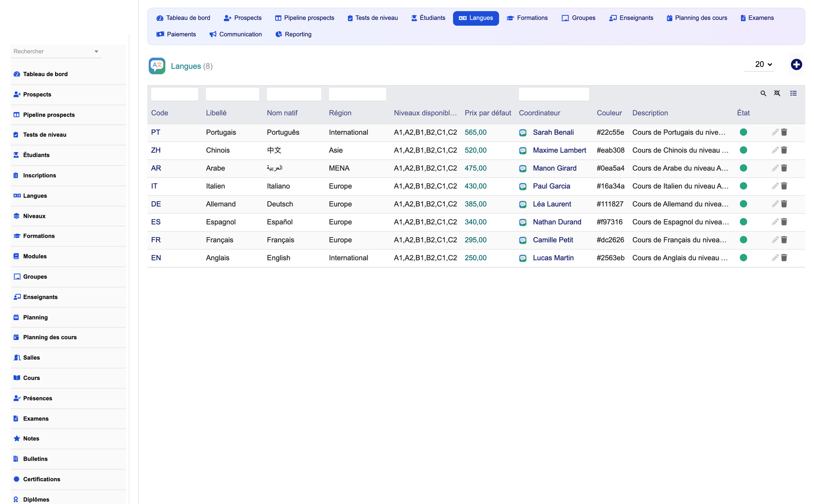The image size is (814, 504).
Task: Click the edit pencil for Chinois row
Action: coord(775,150)
